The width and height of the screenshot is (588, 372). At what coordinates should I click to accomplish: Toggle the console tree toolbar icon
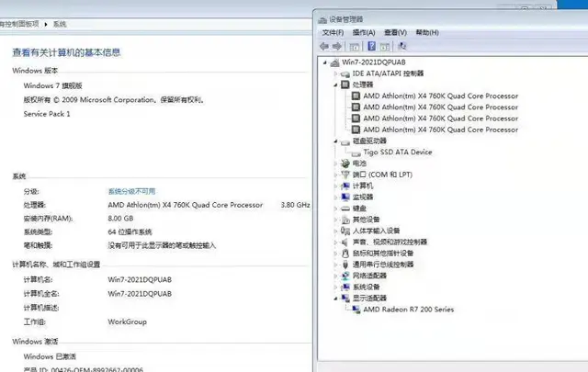point(354,47)
